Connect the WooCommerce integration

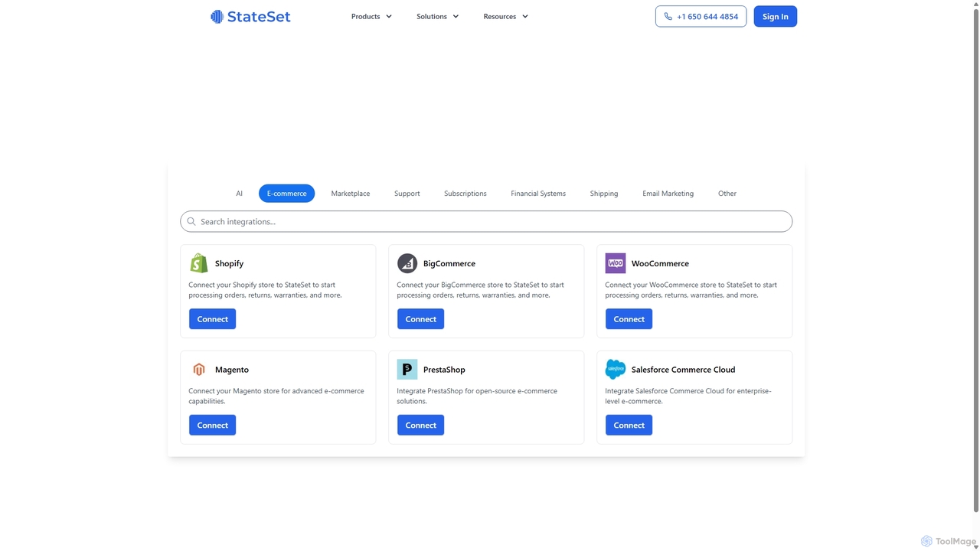[x=629, y=319]
